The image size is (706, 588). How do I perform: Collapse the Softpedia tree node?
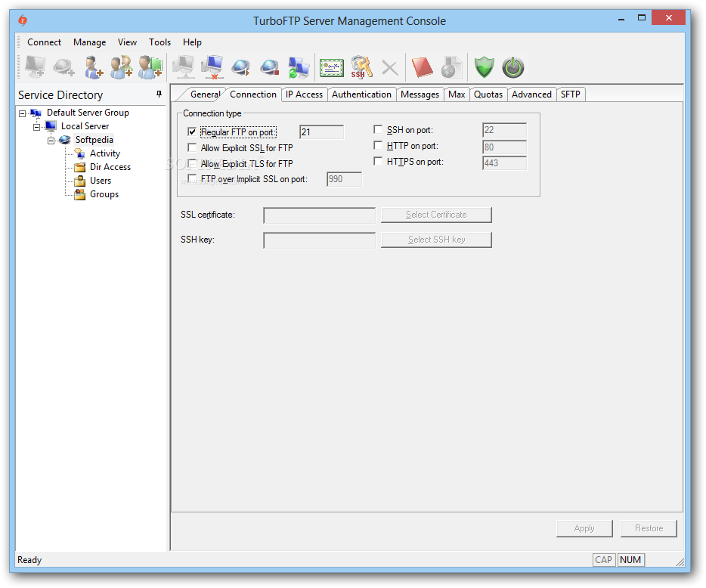pyautogui.click(x=51, y=141)
